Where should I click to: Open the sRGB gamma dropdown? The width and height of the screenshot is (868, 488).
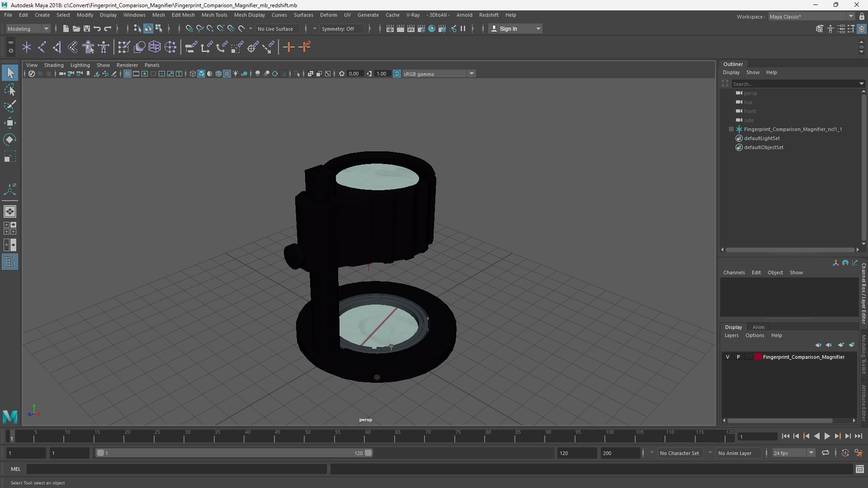tap(439, 74)
